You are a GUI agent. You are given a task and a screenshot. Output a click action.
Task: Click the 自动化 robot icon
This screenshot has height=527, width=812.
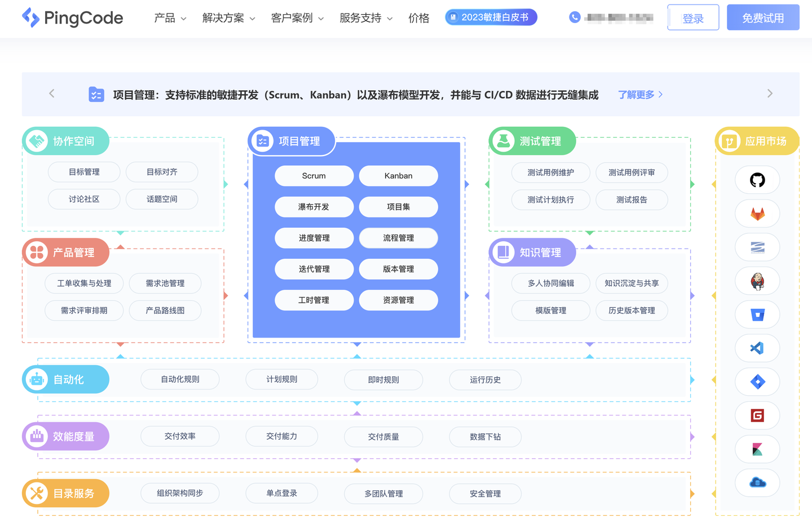pos(37,379)
